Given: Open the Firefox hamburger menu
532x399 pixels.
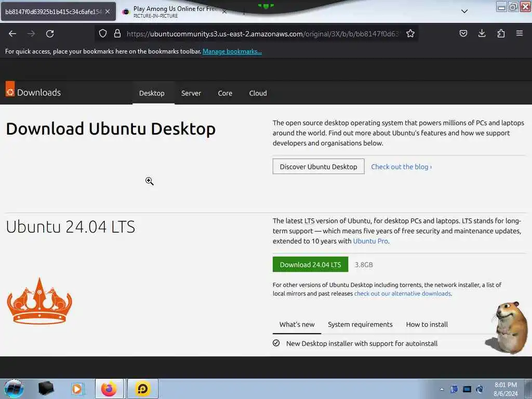Looking at the screenshot, I should (x=520, y=33).
